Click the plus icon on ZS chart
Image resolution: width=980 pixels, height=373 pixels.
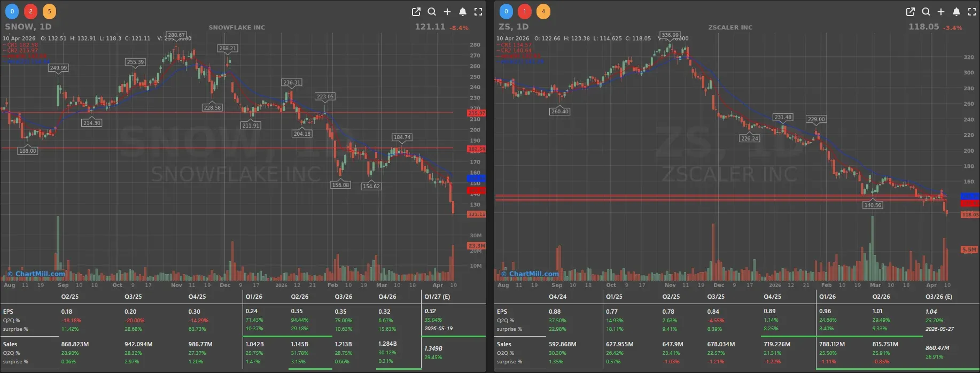tap(941, 12)
